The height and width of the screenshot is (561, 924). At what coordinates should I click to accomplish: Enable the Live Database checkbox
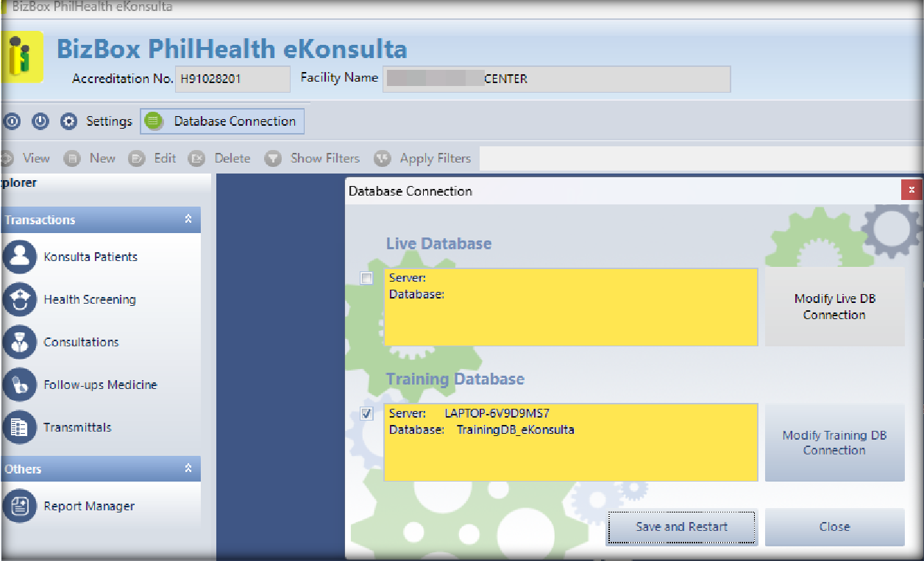coord(366,278)
